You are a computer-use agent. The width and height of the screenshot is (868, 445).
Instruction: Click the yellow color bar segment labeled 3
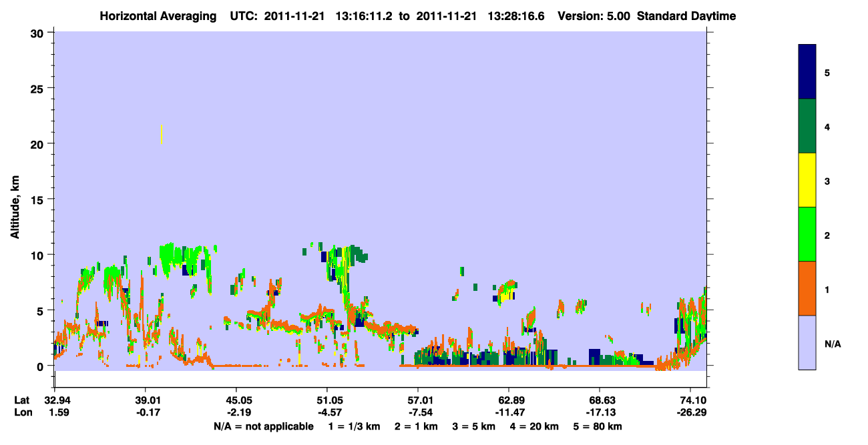(x=807, y=180)
